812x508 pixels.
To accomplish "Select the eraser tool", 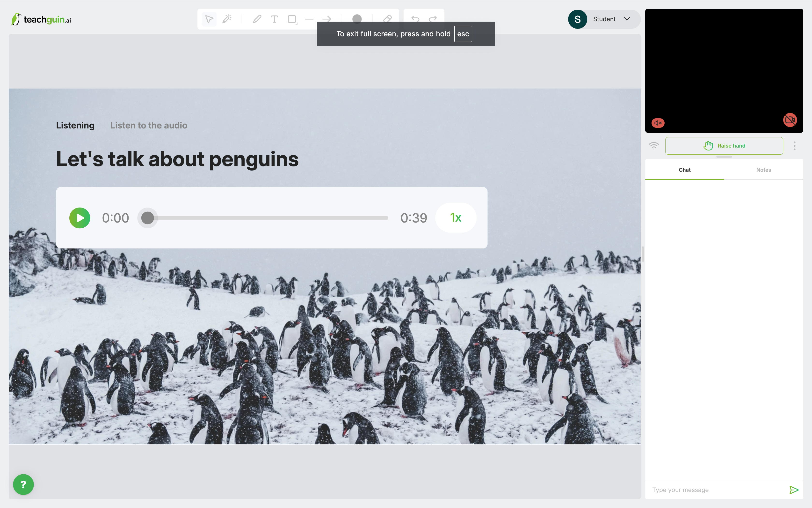I will pos(388,19).
